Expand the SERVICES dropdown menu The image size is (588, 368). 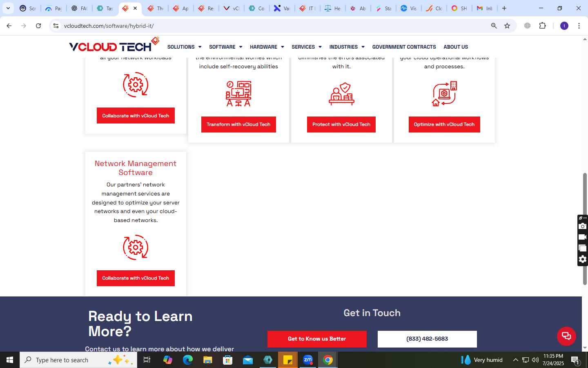click(x=306, y=47)
